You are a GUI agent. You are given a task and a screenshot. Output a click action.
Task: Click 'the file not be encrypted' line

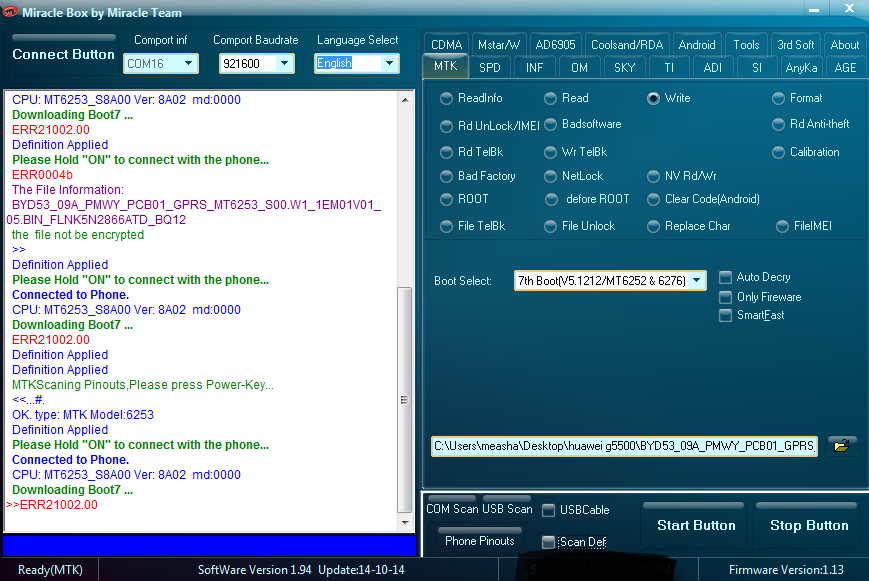coord(78,235)
